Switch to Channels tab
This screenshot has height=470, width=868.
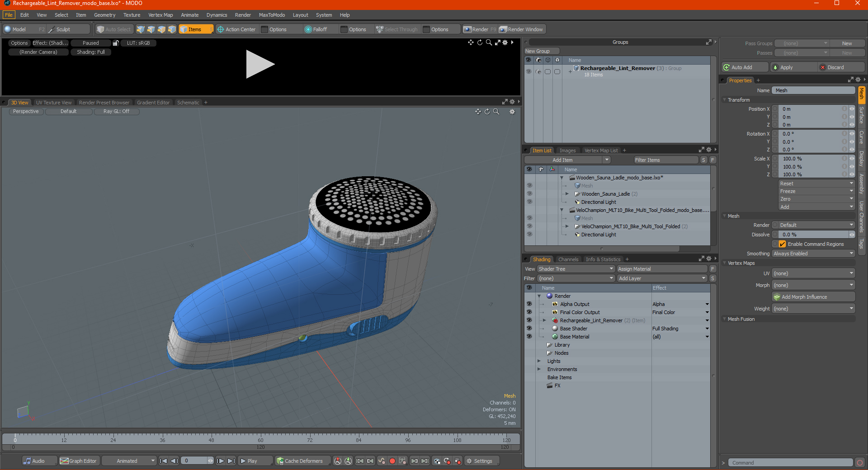point(568,259)
